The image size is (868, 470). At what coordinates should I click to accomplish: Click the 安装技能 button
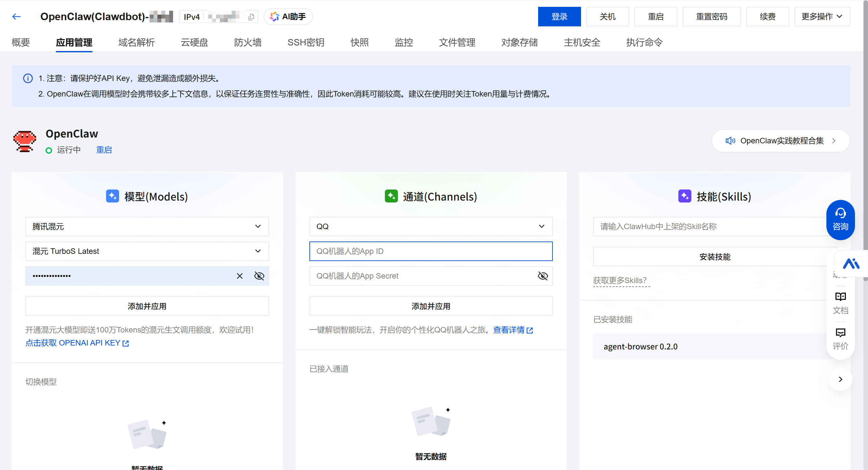714,257
